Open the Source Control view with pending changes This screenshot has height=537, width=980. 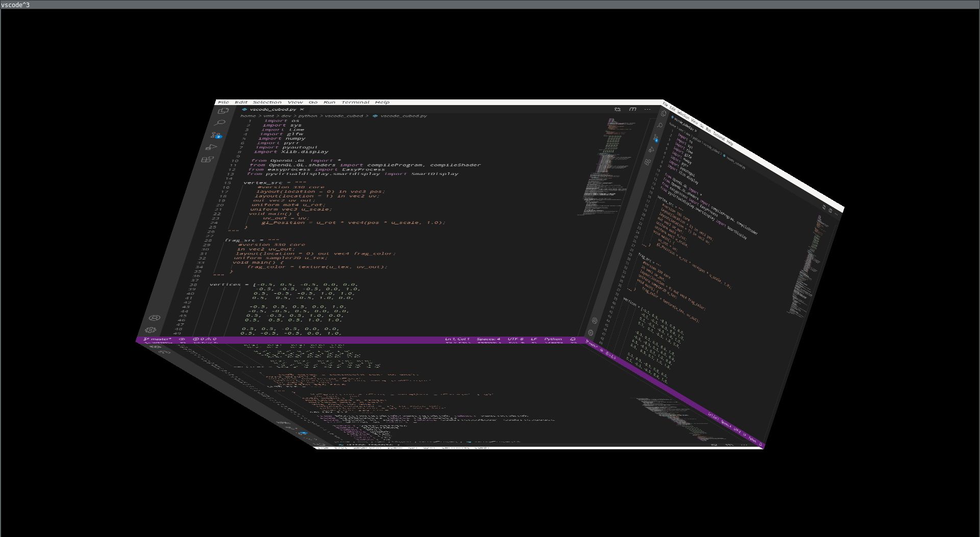click(216, 135)
